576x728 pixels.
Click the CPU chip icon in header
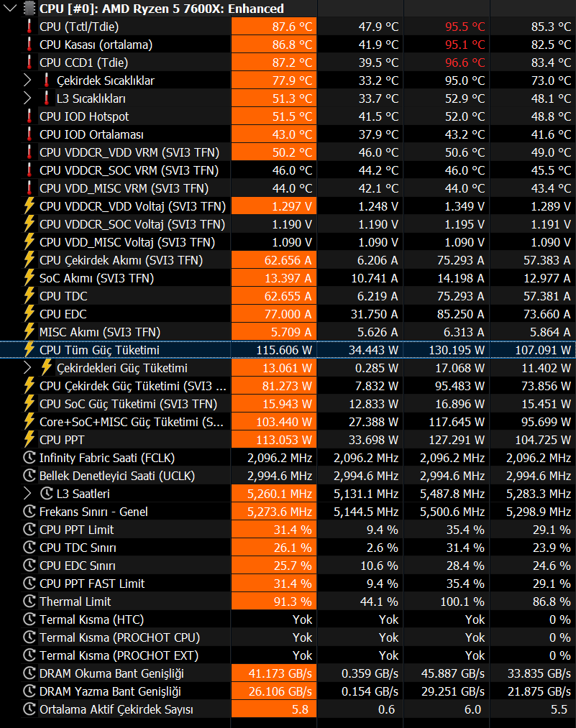pyautogui.click(x=29, y=9)
